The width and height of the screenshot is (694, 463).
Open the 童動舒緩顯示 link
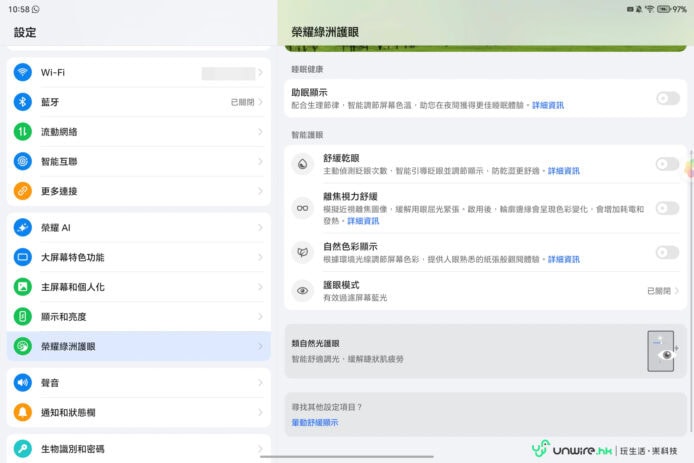[315, 423]
